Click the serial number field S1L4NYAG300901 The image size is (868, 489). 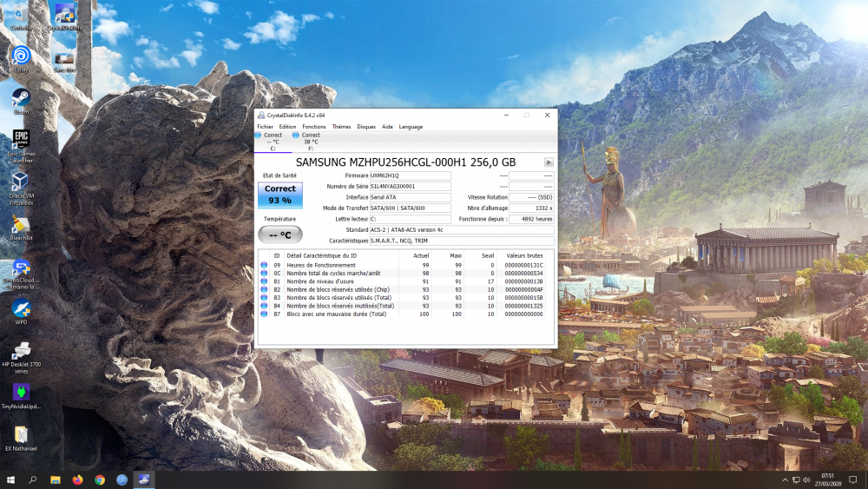(411, 187)
